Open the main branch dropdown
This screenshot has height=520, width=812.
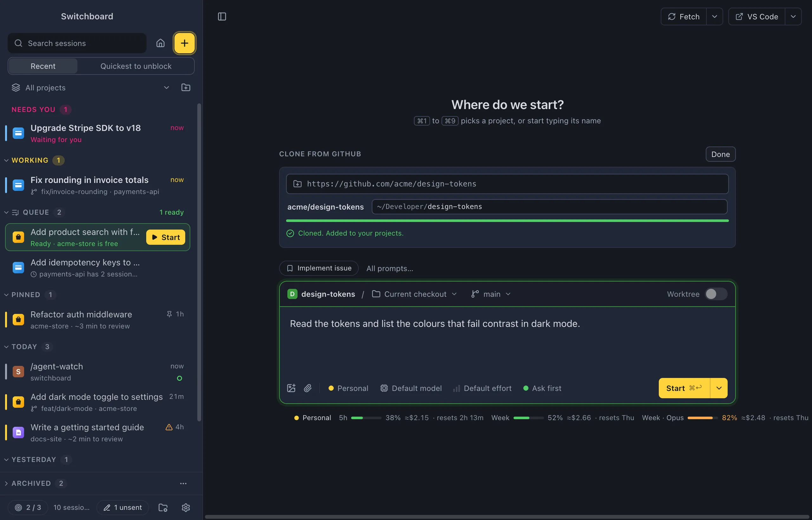click(x=491, y=294)
